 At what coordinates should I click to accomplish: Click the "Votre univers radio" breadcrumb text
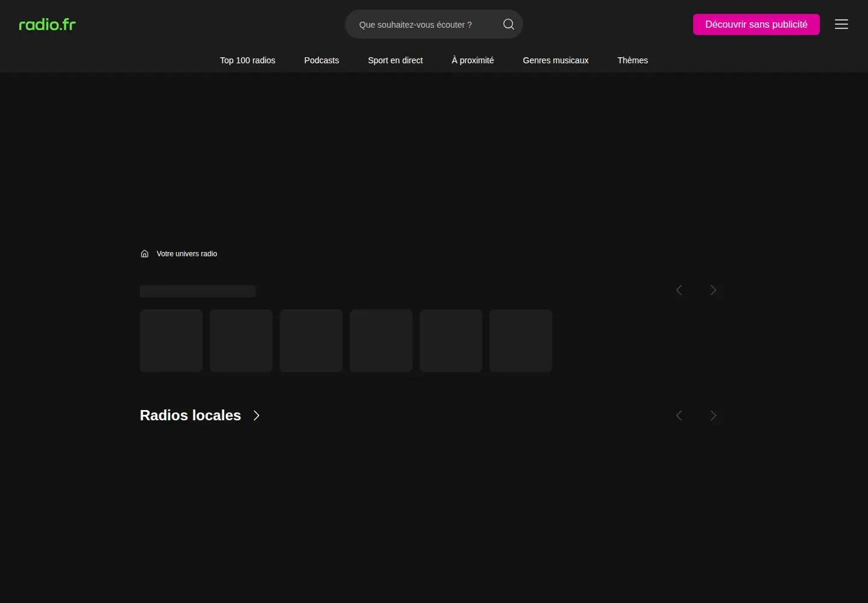[x=187, y=254]
